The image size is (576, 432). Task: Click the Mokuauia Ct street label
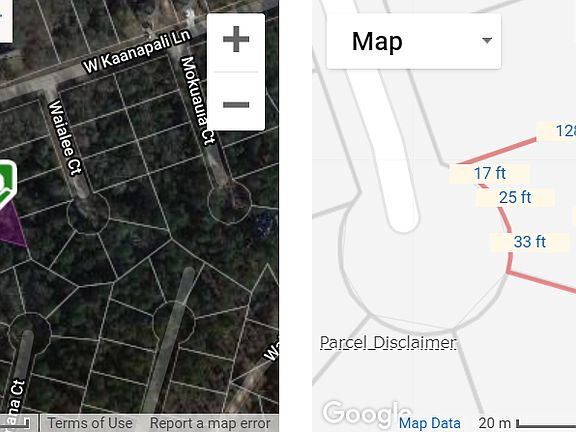coord(198,101)
